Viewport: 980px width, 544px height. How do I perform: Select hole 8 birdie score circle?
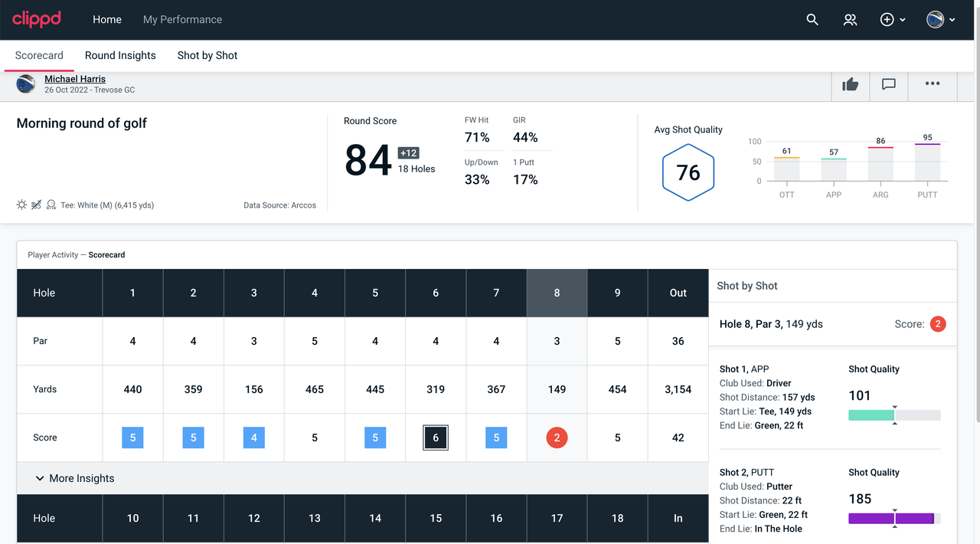[557, 437]
